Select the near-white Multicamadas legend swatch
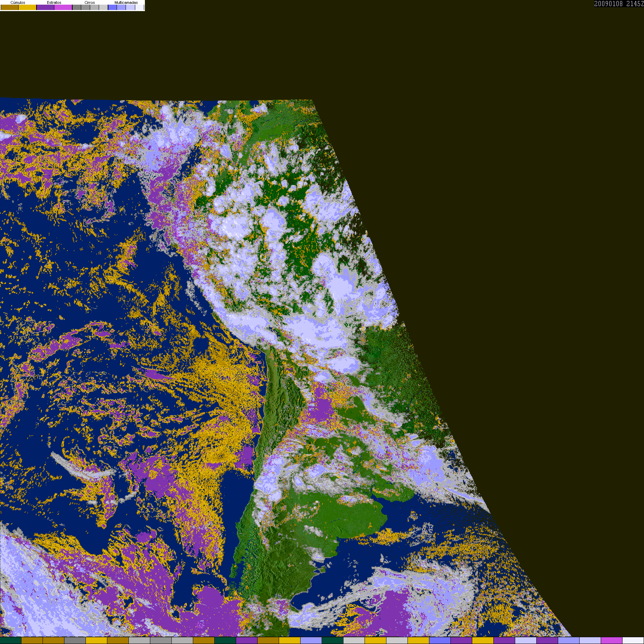This screenshot has height=644, width=644. [139, 7]
